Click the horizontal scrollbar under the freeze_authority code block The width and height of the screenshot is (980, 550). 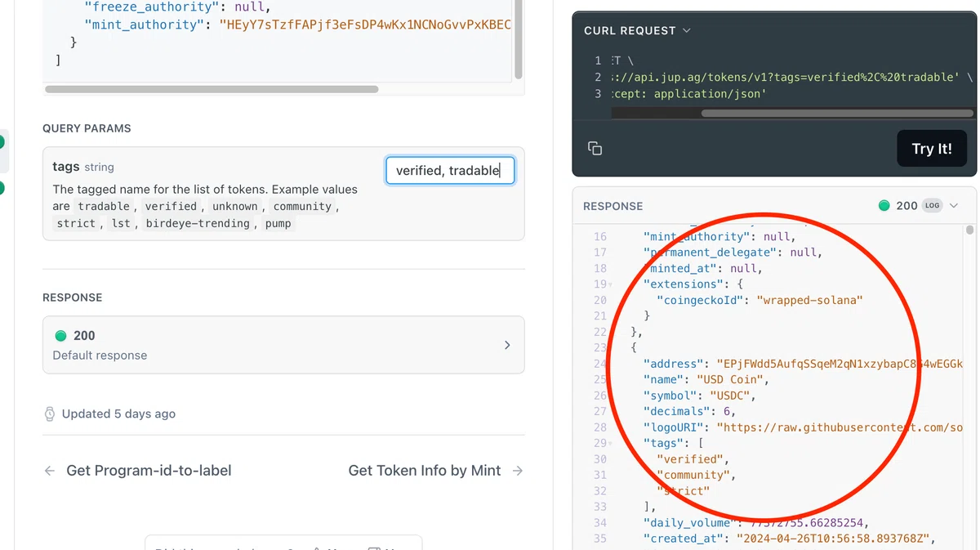212,89
